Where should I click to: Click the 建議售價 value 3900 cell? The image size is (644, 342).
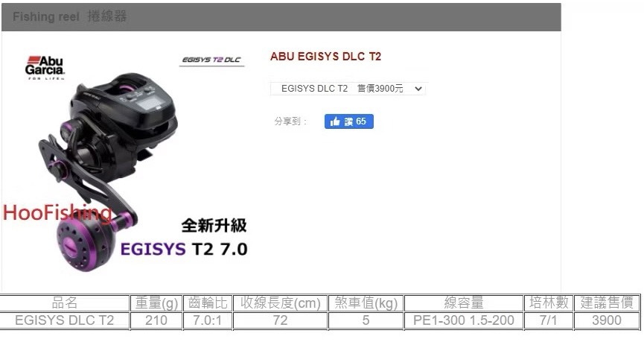click(607, 320)
